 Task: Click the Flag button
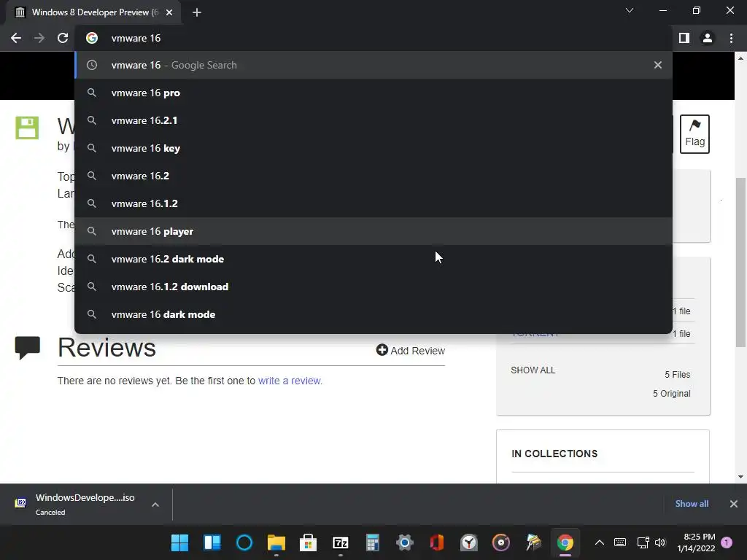tap(694, 134)
